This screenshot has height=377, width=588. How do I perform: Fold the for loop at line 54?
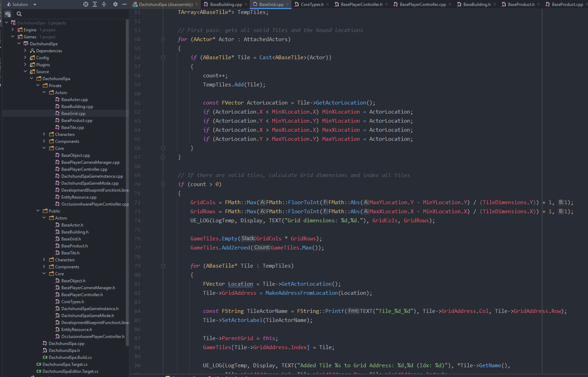(x=163, y=40)
